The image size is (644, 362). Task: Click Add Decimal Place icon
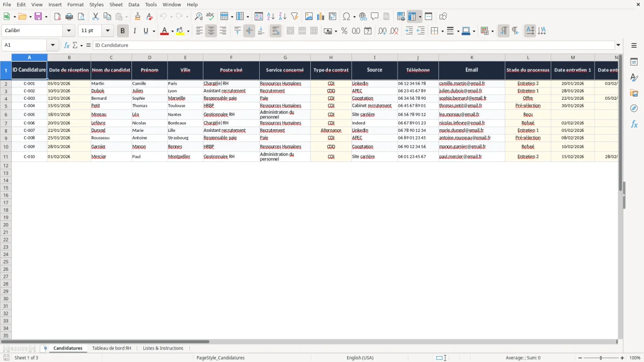click(x=383, y=31)
